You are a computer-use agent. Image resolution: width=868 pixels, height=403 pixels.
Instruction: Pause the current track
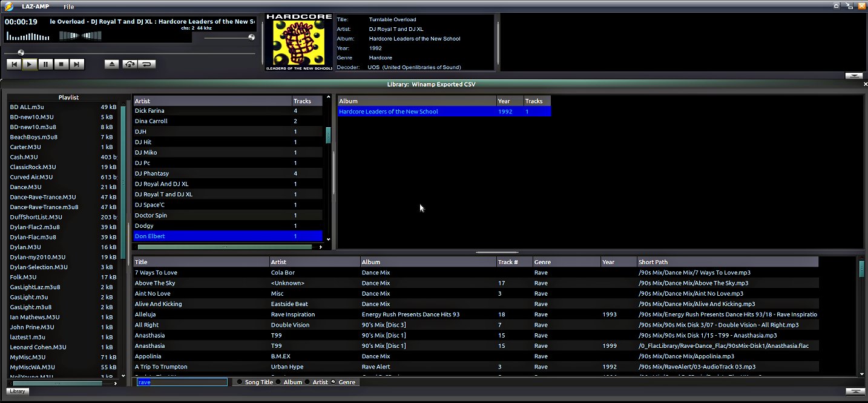tap(45, 64)
